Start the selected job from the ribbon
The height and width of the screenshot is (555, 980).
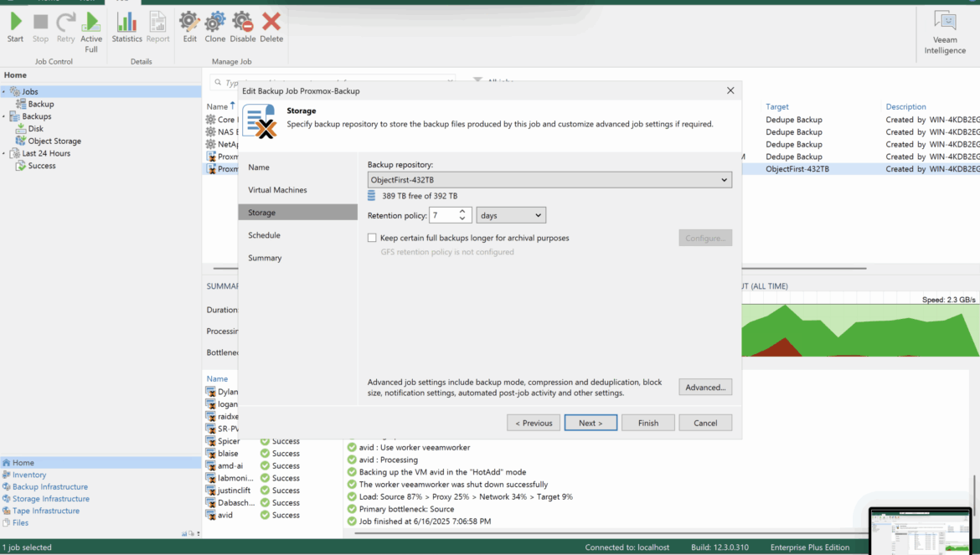point(16,28)
